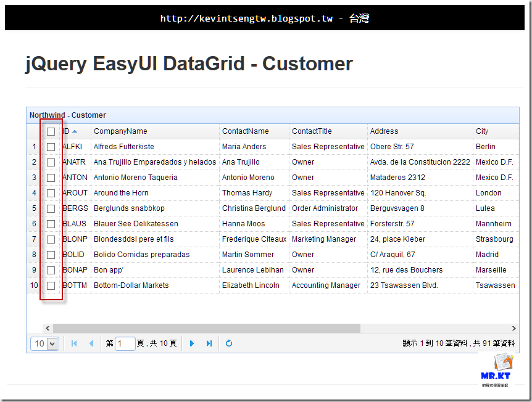Check the BONAP row checkbox
The width and height of the screenshot is (532, 402).
(x=51, y=270)
